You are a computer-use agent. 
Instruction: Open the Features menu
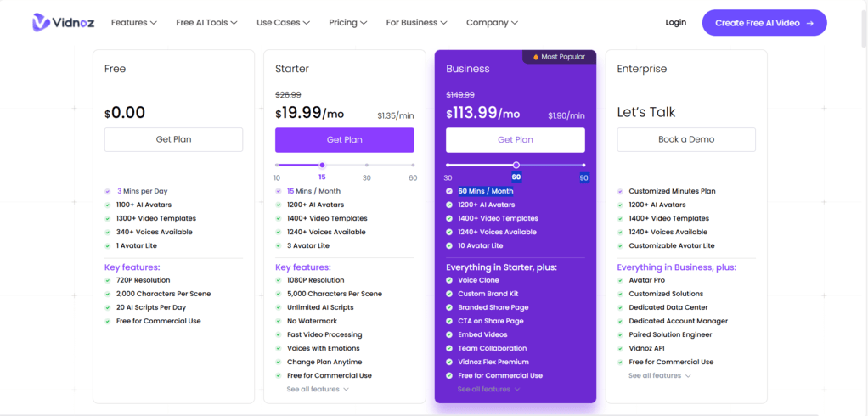click(x=134, y=23)
